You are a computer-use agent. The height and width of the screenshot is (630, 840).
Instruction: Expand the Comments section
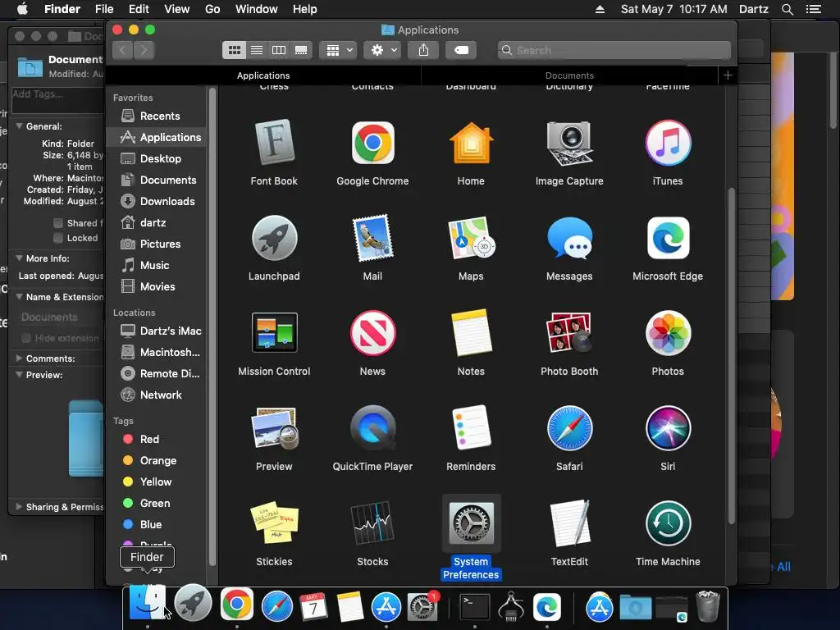[19, 358]
